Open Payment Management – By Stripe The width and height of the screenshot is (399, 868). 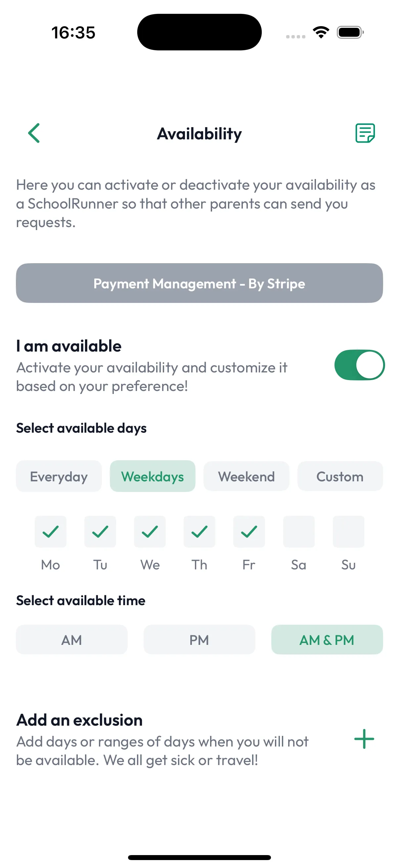[199, 283]
